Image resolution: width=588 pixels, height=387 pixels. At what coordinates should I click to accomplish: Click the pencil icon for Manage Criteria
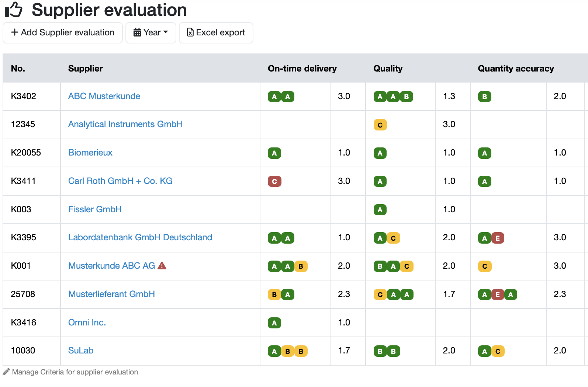click(6, 372)
